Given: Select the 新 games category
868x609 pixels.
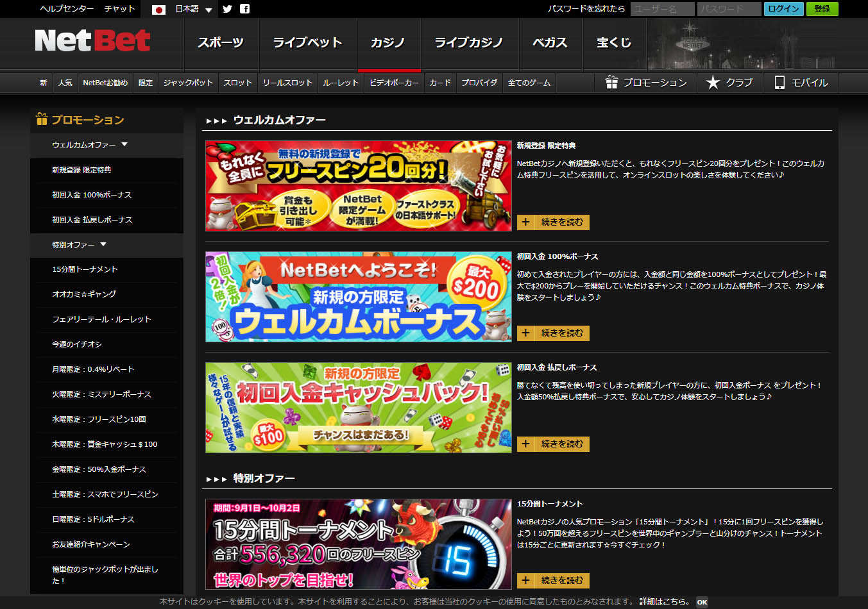Looking at the screenshot, I should (x=43, y=83).
